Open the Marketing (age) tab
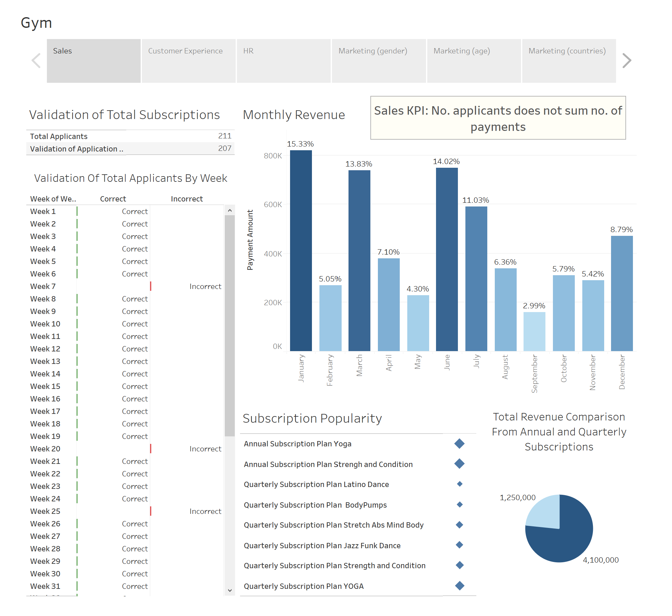 coord(474,61)
